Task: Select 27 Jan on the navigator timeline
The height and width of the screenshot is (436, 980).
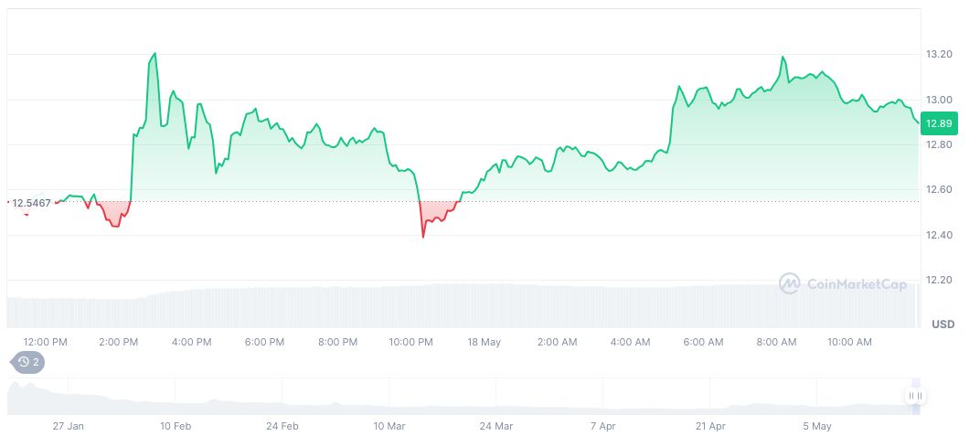Action: click(69, 426)
